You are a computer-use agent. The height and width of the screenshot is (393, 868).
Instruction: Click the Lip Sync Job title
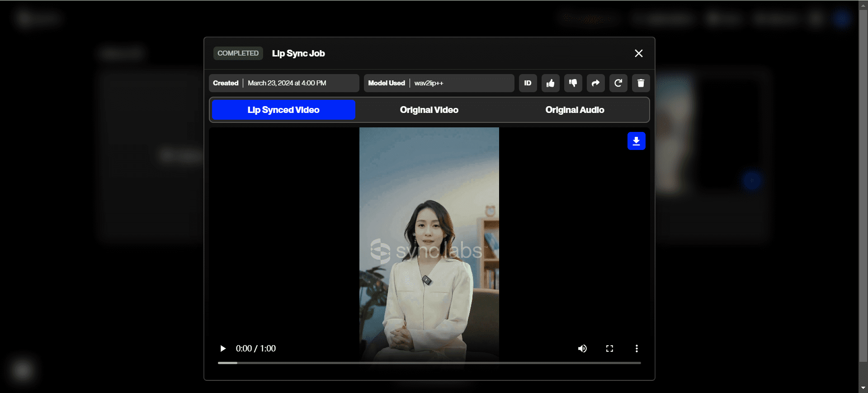[x=298, y=53]
